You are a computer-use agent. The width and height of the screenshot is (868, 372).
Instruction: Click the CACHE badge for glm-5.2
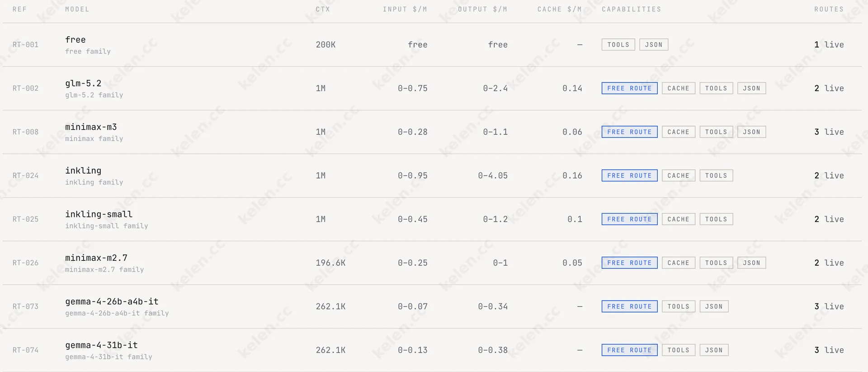[678, 88]
